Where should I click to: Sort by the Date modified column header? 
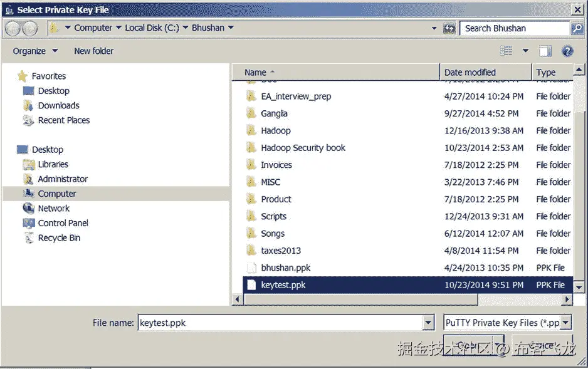coord(486,72)
